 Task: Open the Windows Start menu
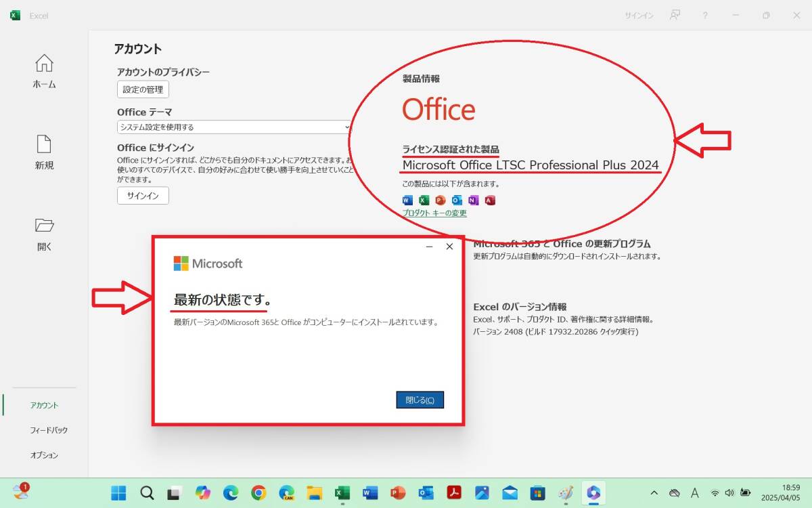tap(118, 492)
